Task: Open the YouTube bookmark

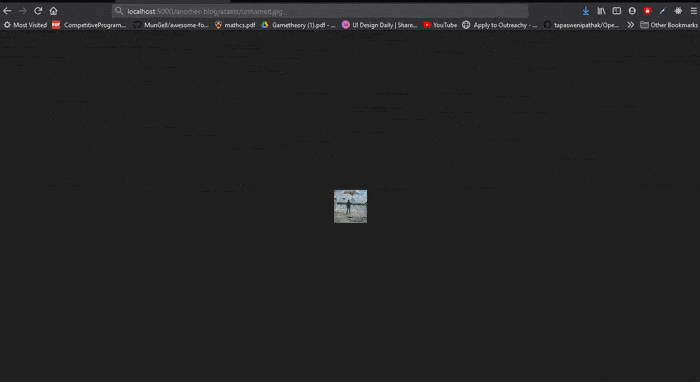Action: pyautogui.click(x=440, y=25)
